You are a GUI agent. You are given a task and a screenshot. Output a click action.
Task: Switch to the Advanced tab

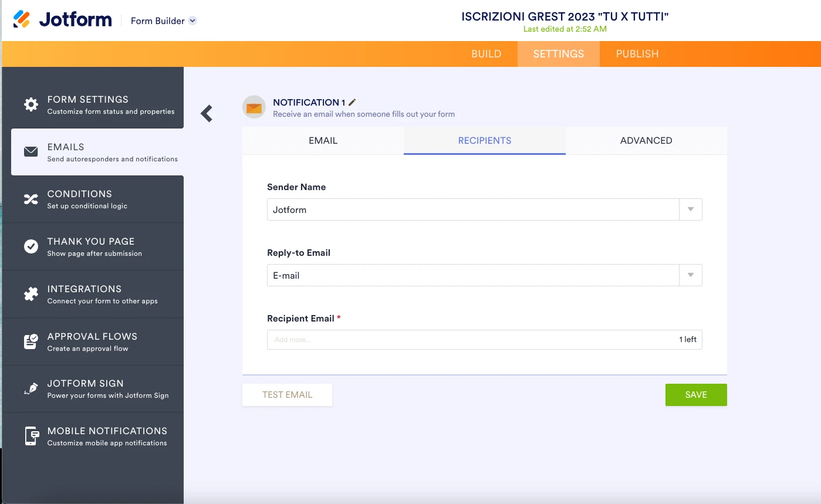pyautogui.click(x=646, y=141)
